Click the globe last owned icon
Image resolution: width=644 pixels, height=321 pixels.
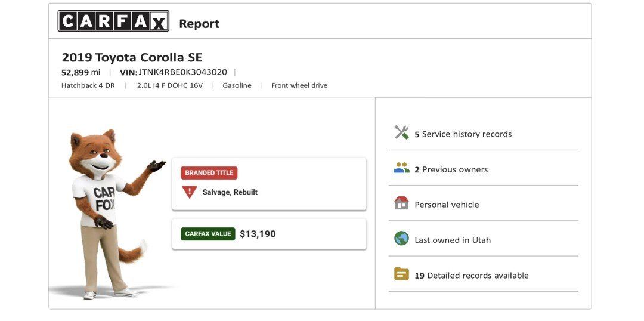coord(401,239)
